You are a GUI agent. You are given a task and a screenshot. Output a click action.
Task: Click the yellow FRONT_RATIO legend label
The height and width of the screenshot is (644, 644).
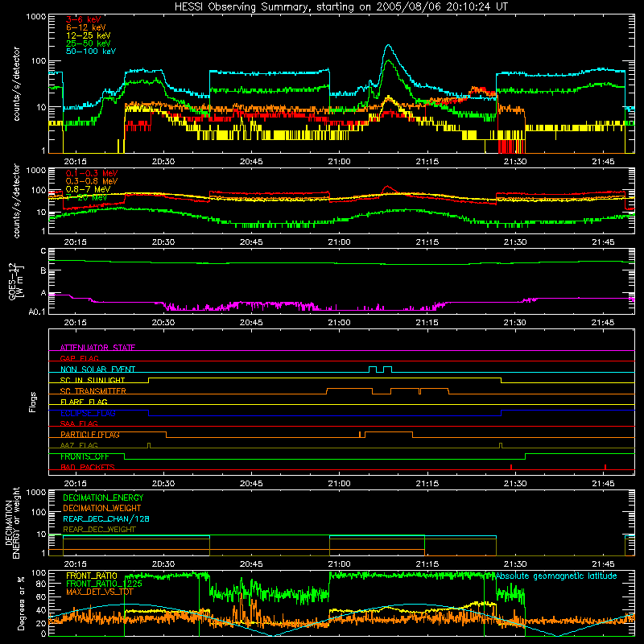92,576
